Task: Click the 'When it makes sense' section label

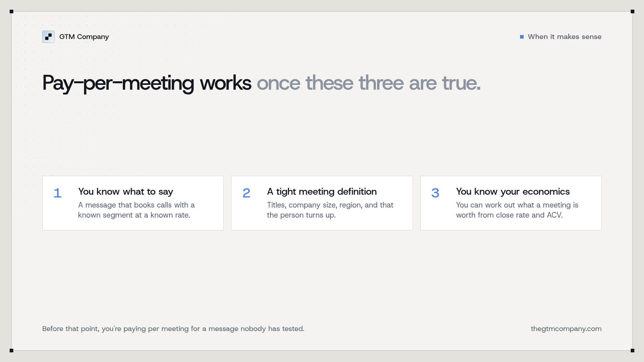Action: 564,37
